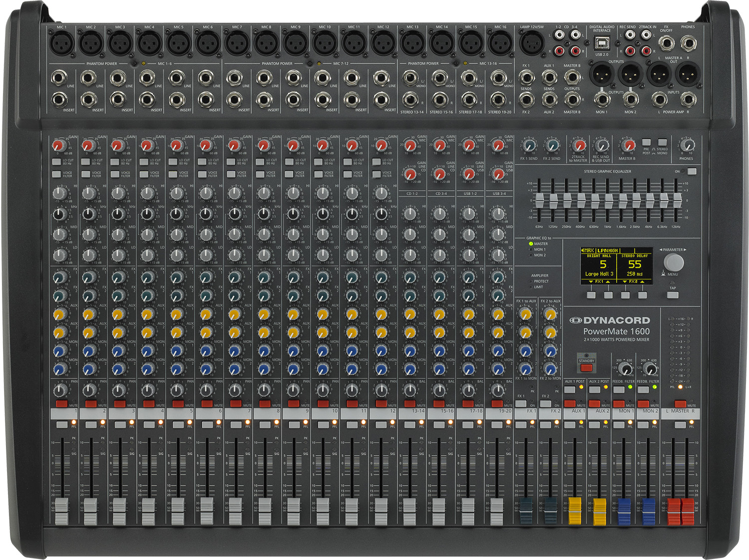This screenshot has width=749, height=560.
Task: Click the MON 1 feedback filter frequency knob
Action: tap(625, 369)
